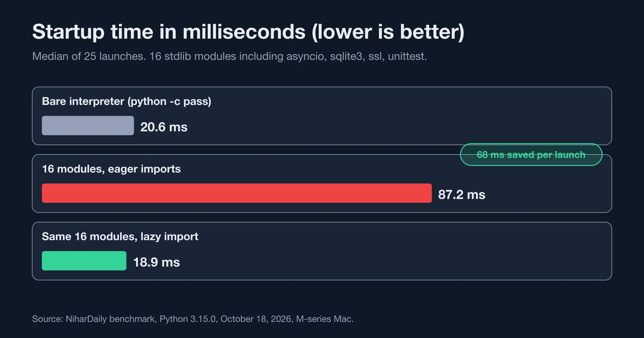644x338 pixels.
Task: Select the 20.6 ms value label
Action: (x=164, y=127)
